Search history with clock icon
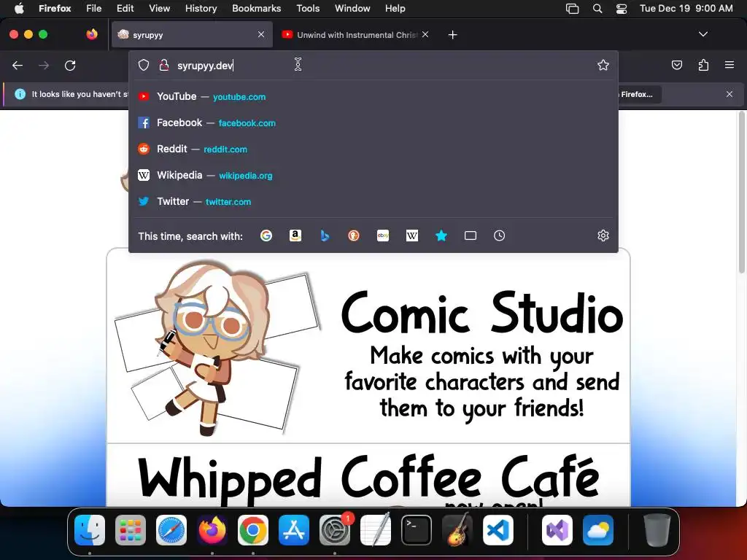 tap(499, 236)
